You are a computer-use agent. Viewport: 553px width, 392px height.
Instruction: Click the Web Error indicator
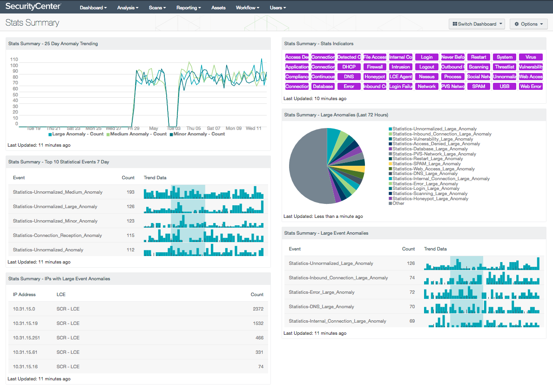(531, 87)
